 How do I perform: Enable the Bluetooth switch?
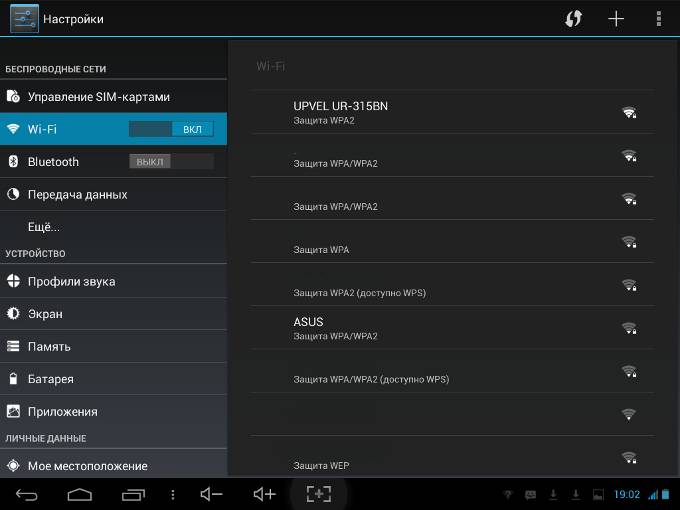tap(171, 162)
